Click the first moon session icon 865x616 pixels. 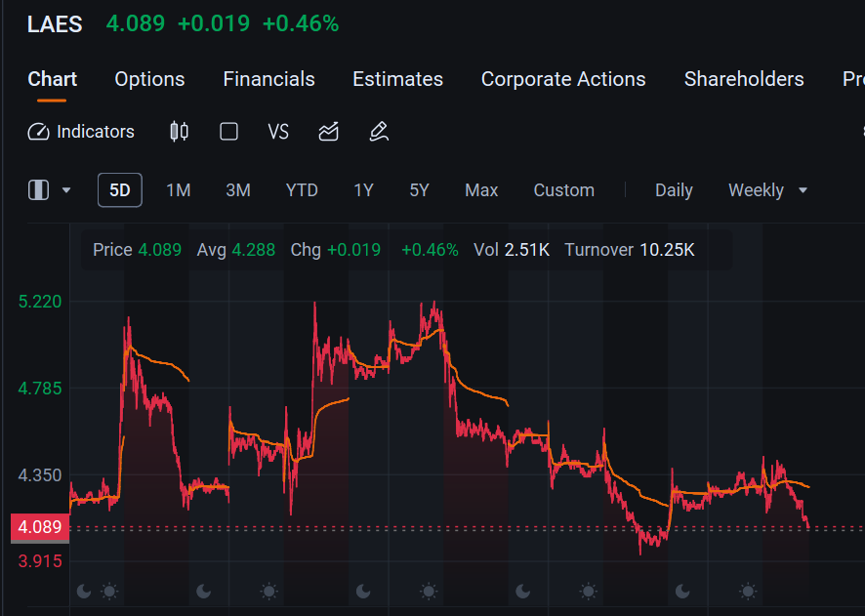[84, 592]
